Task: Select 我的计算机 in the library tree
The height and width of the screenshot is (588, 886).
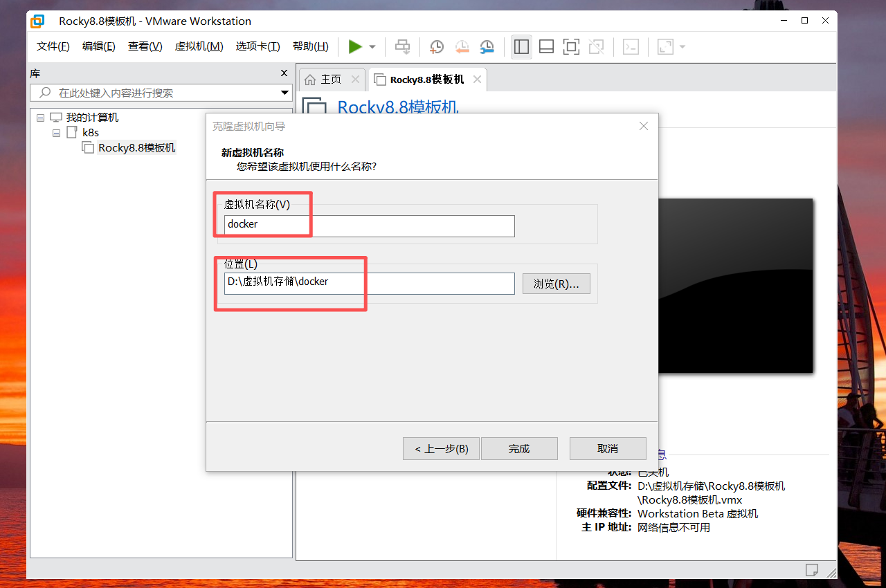Action: [92, 118]
